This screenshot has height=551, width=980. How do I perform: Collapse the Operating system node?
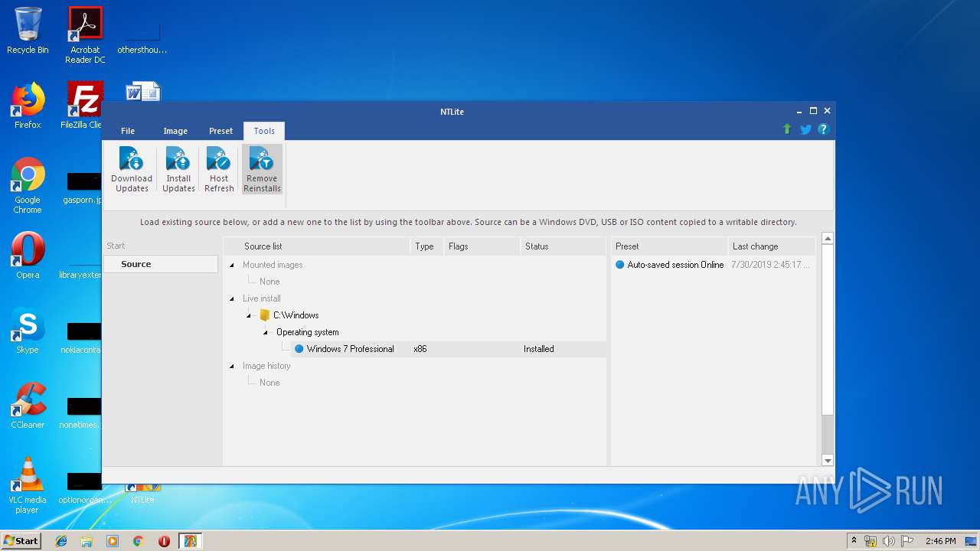click(266, 332)
